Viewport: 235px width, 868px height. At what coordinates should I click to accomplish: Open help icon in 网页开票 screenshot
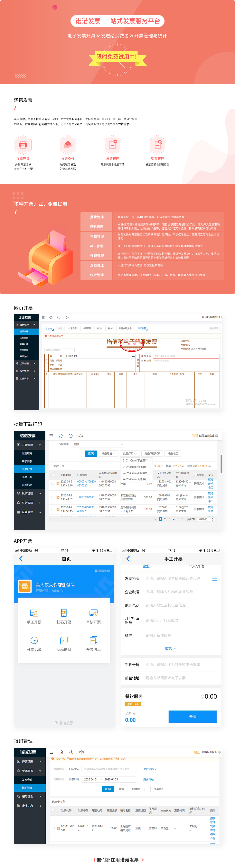click(x=59, y=317)
